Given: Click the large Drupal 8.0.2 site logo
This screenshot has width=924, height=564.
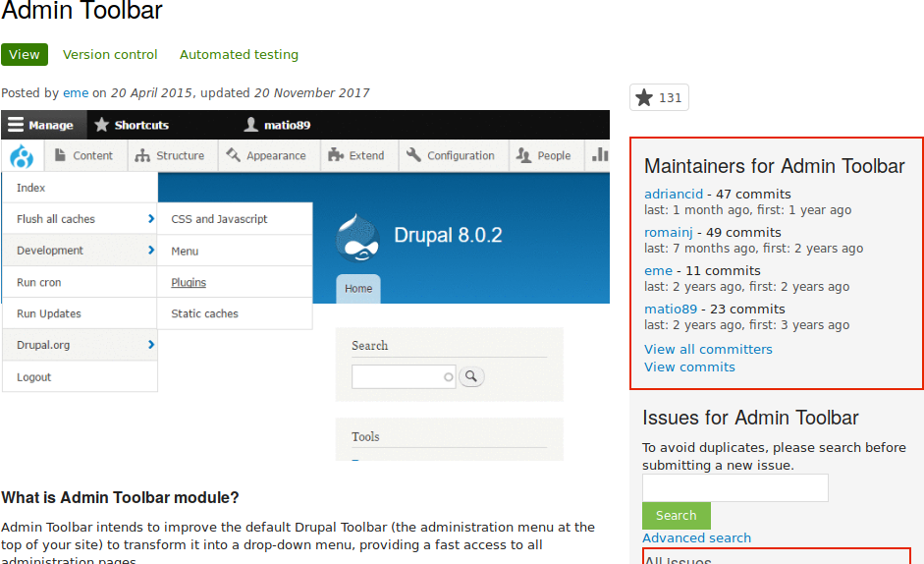Looking at the screenshot, I should point(357,238).
